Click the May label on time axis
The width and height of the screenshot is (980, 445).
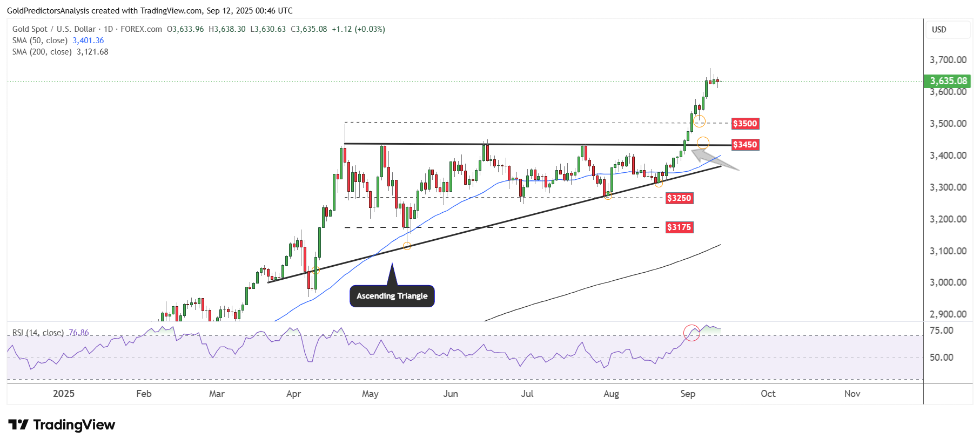pyautogui.click(x=370, y=394)
